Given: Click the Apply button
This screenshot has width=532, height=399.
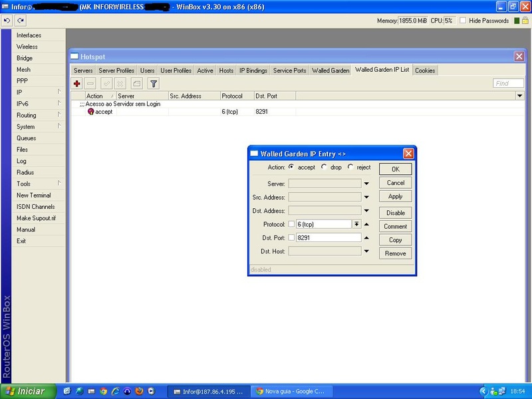Looking at the screenshot, I should [395, 196].
